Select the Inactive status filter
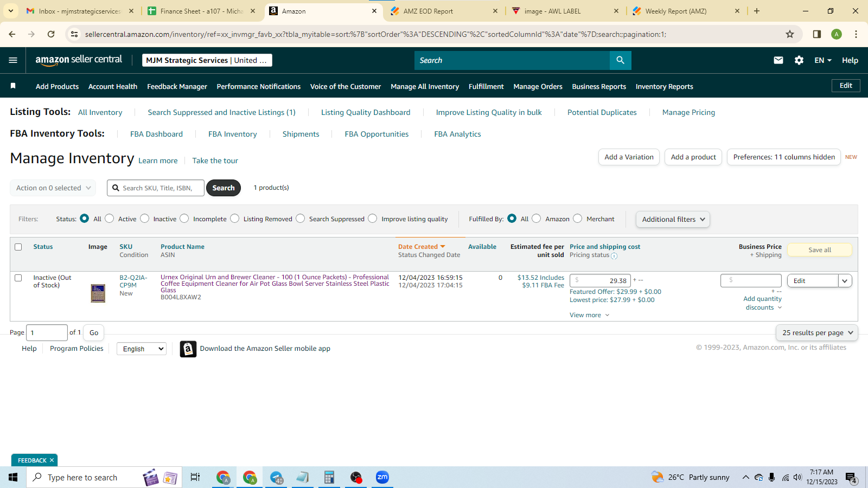The image size is (868, 488). [x=145, y=219]
